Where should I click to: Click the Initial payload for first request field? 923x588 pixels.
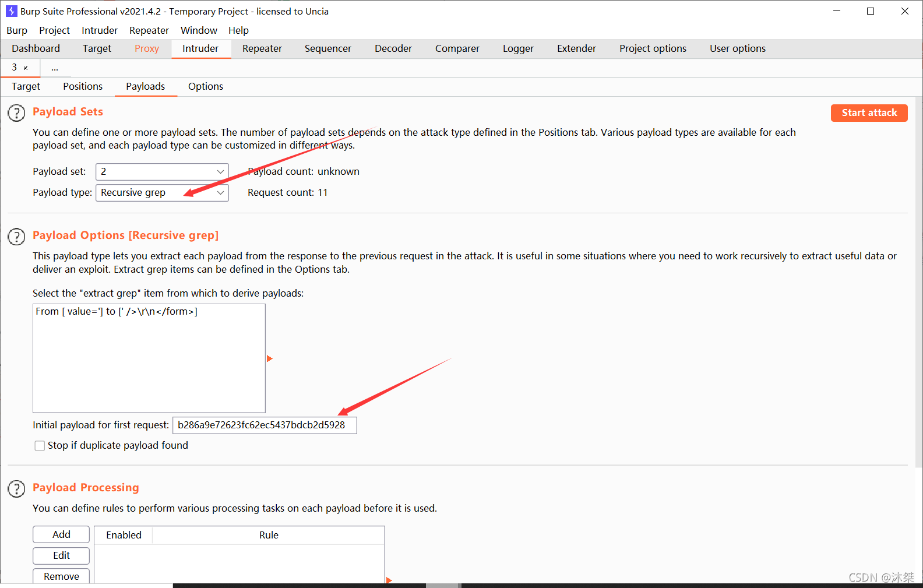pyautogui.click(x=265, y=425)
